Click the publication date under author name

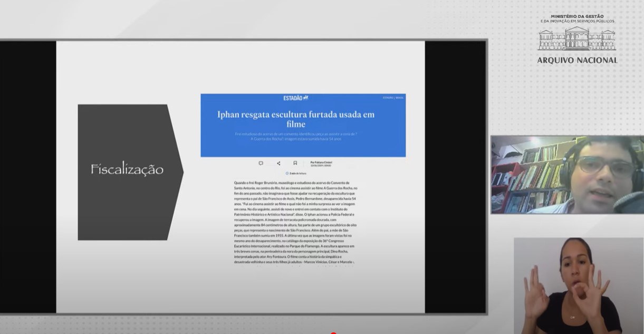click(320, 165)
